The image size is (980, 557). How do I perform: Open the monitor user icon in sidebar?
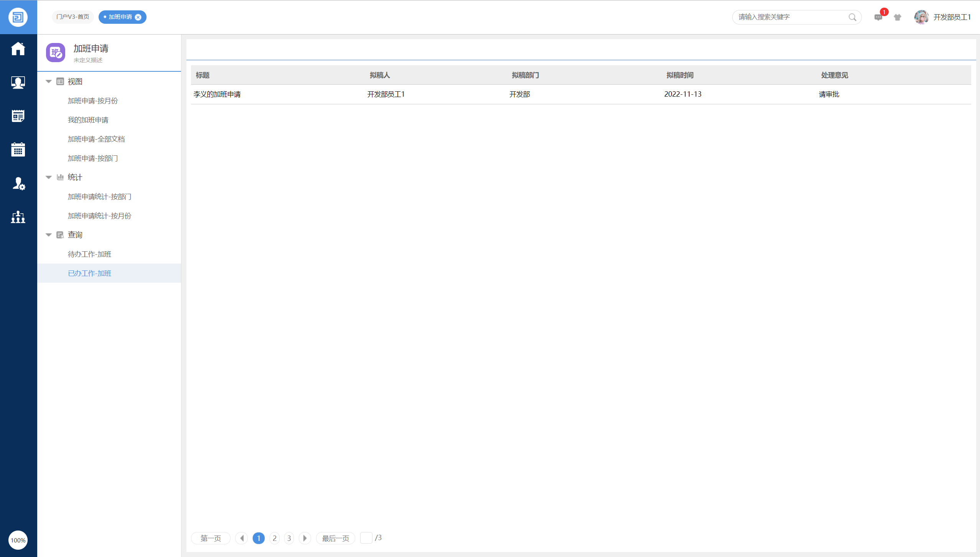(18, 82)
